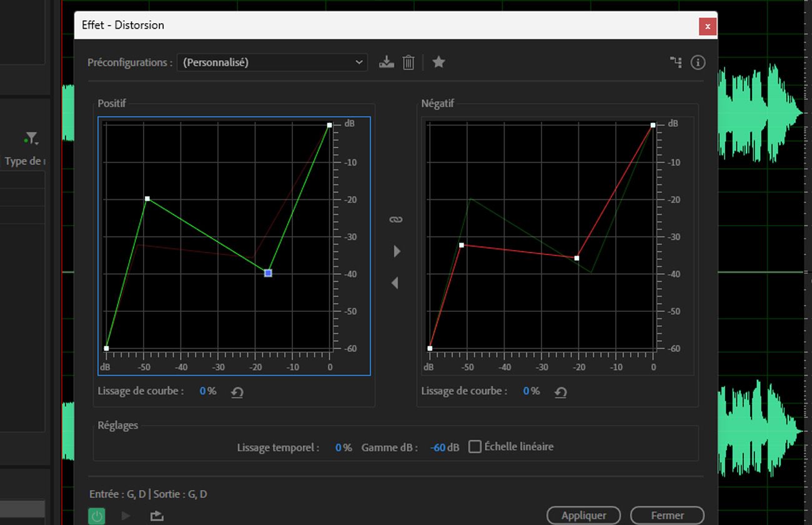Screen dimensions: 812x525
Task: Reset Positif curve with the reset icon
Action: 237,392
